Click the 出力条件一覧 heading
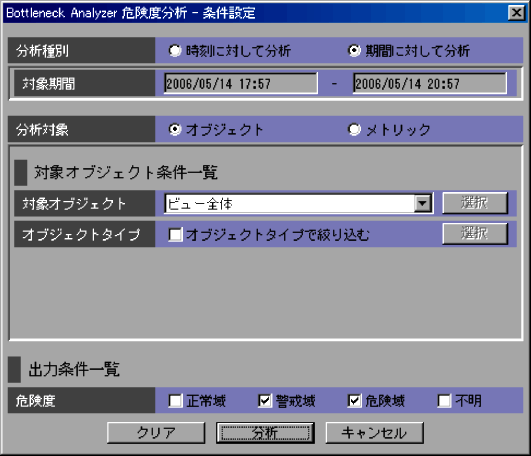The width and height of the screenshot is (531, 456). (74, 369)
